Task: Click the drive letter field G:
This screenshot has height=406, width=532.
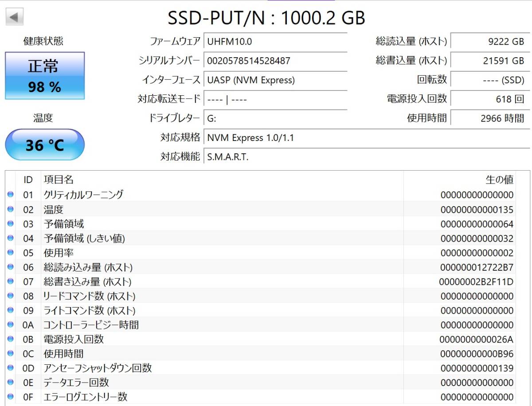Action: click(x=275, y=118)
